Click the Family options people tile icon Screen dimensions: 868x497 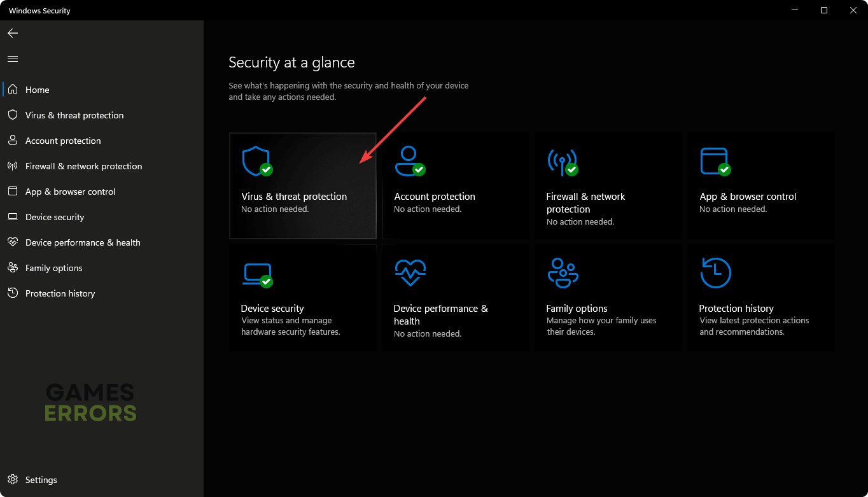tap(563, 273)
